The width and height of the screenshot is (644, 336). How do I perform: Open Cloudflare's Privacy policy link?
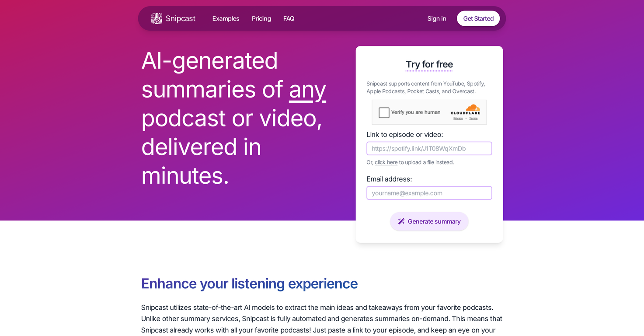[457, 118]
